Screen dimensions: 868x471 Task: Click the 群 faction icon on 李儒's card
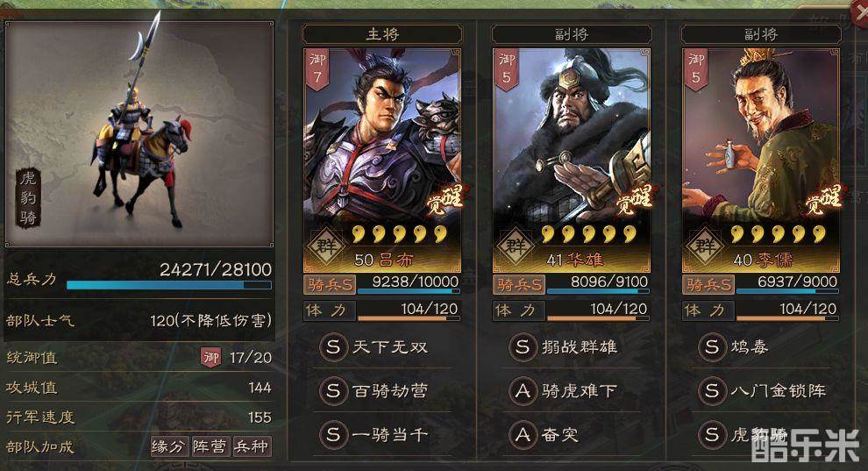click(x=705, y=246)
